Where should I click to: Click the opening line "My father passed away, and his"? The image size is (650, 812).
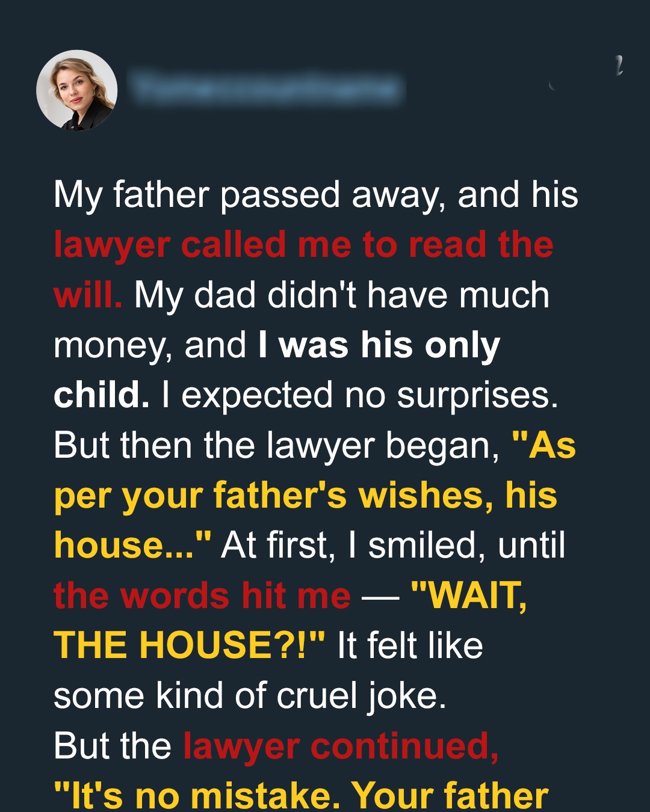click(315, 195)
